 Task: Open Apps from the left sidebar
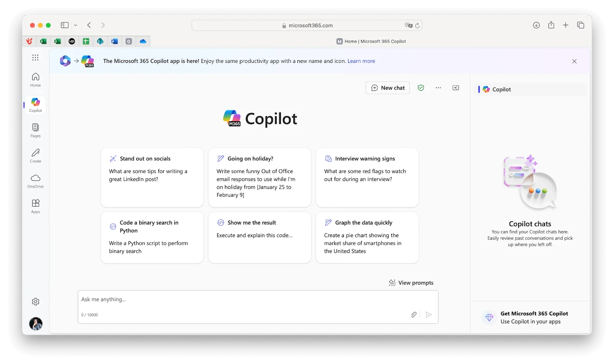[x=36, y=206]
